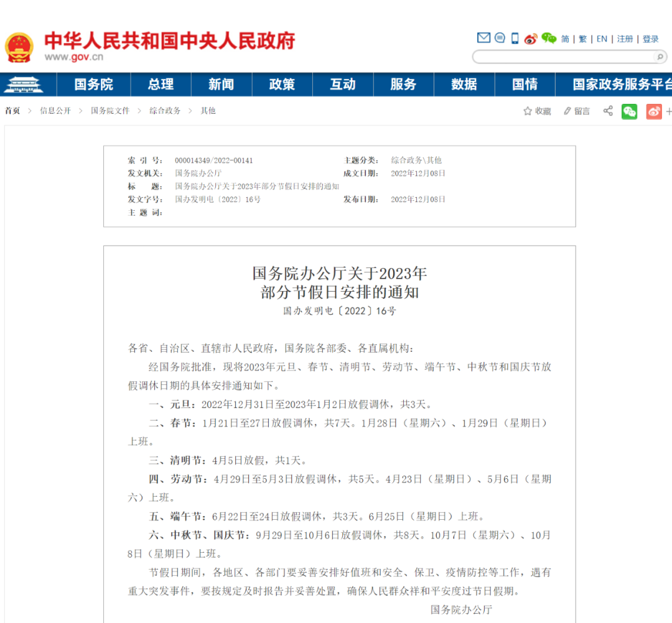Viewport: 672px width, 623px height.
Task: Click the star 收藏 favorite icon
Action: (528, 111)
